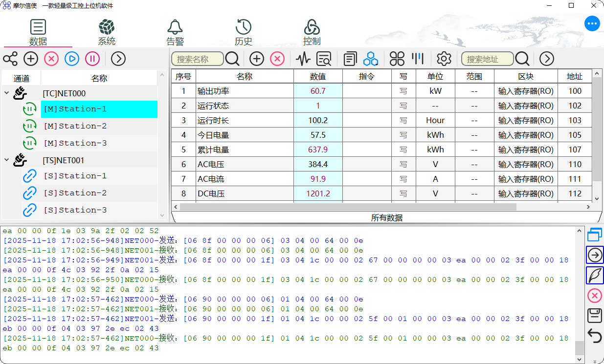
Task: Add a data point with plus icon
Action: click(x=257, y=59)
